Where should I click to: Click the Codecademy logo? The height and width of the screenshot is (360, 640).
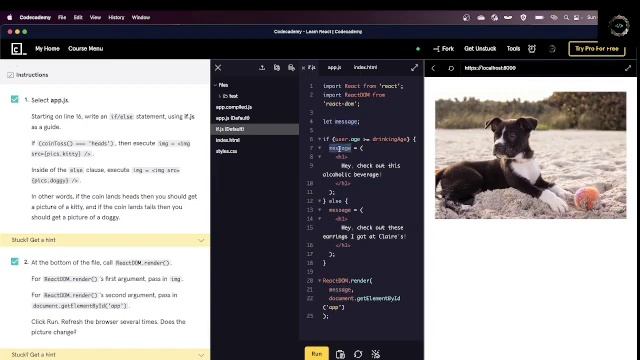[18, 49]
